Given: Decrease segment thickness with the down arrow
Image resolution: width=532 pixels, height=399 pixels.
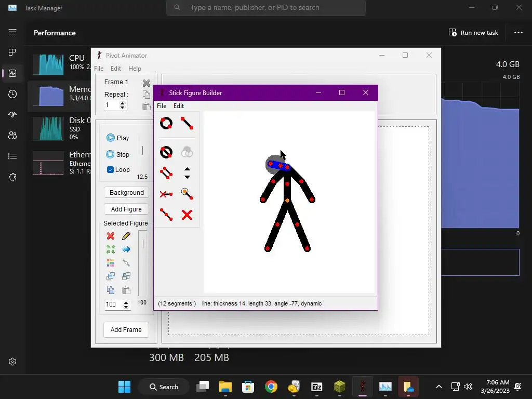Looking at the screenshot, I should [187, 177].
